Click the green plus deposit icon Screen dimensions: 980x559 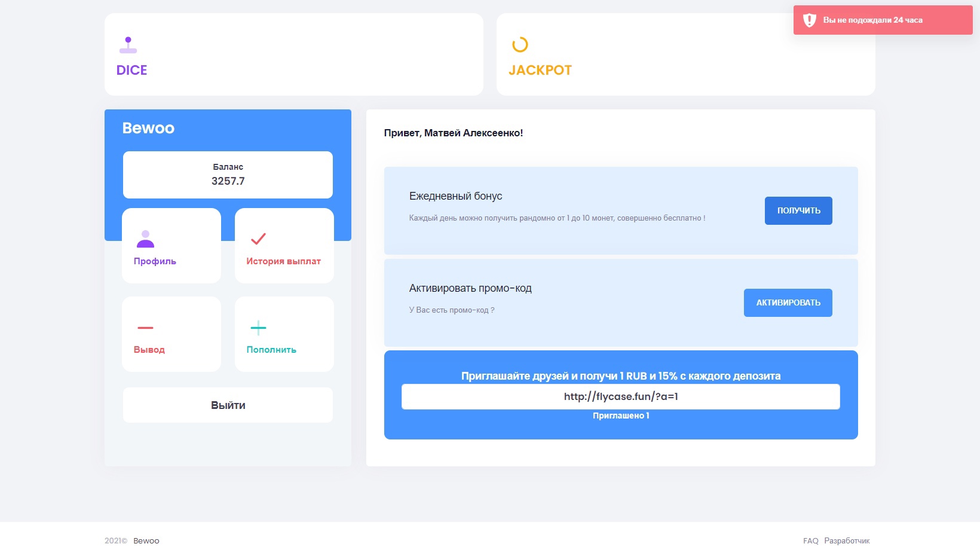click(x=258, y=328)
